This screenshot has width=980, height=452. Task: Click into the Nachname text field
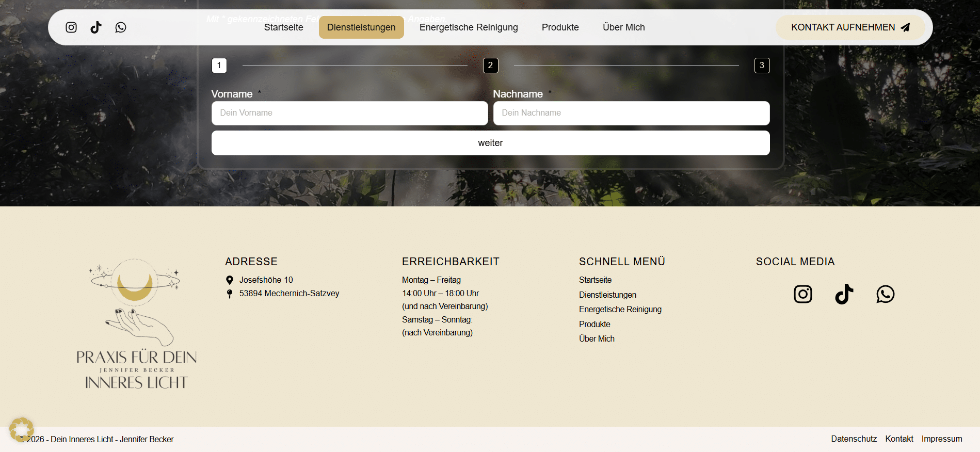631,113
